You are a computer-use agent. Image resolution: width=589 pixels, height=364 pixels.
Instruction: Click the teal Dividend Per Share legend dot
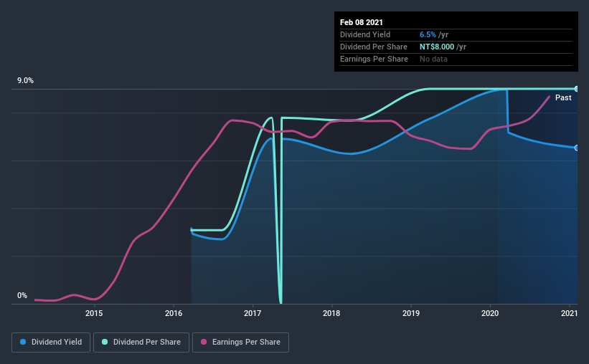(105, 342)
